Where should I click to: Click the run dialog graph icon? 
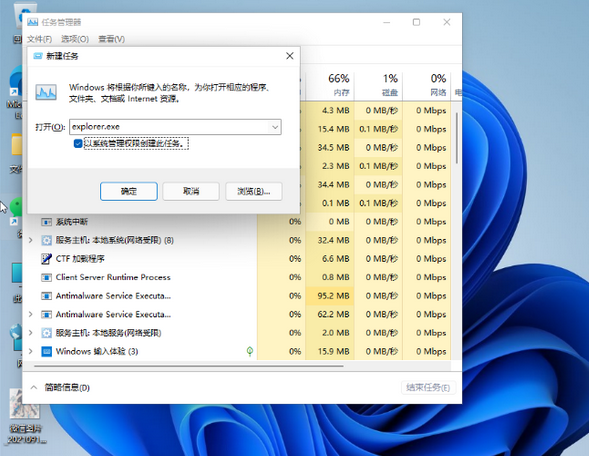pyautogui.click(x=46, y=92)
